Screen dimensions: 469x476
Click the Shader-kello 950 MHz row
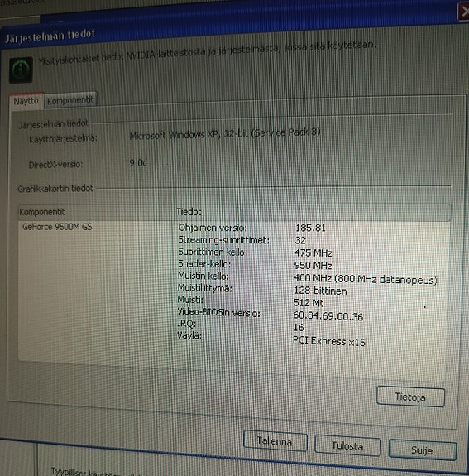click(x=255, y=265)
